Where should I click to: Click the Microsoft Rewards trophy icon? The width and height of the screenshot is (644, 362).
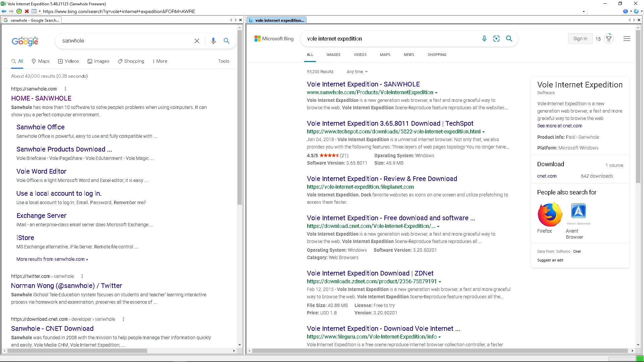(x=609, y=38)
